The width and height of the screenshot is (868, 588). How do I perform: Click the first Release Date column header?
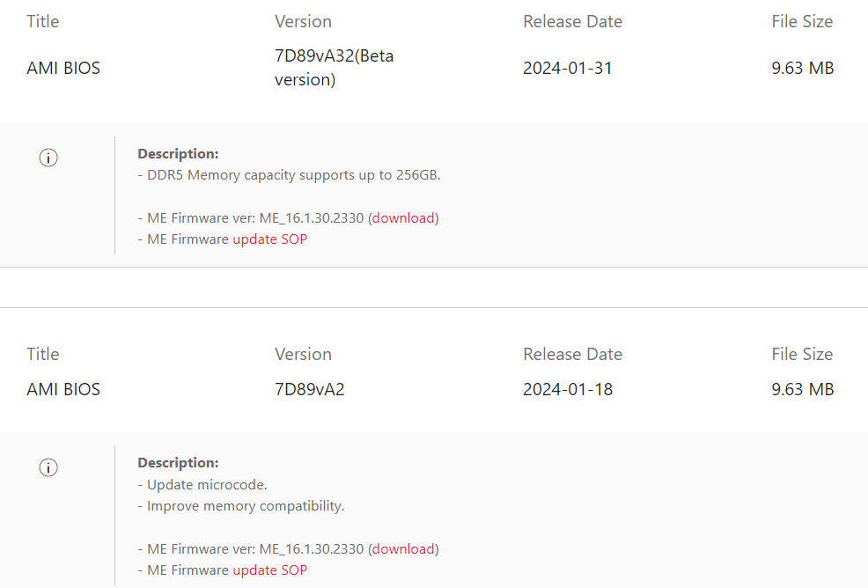click(x=572, y=21)
